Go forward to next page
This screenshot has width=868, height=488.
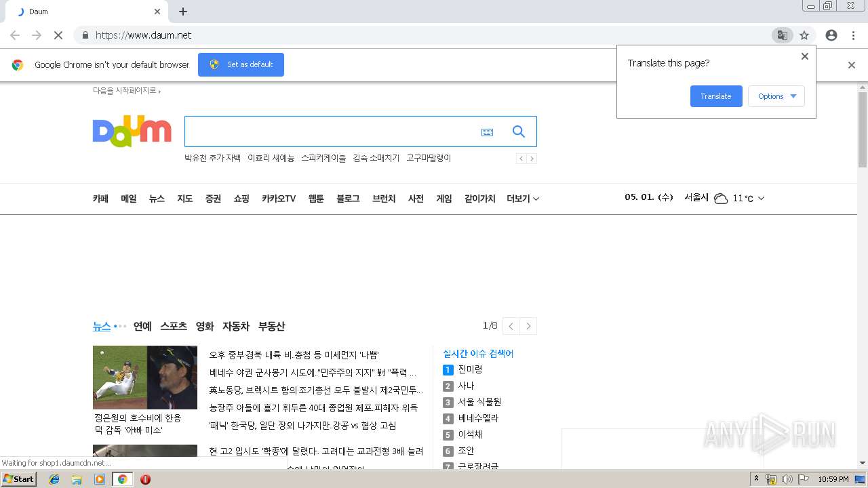click(37, 35)
